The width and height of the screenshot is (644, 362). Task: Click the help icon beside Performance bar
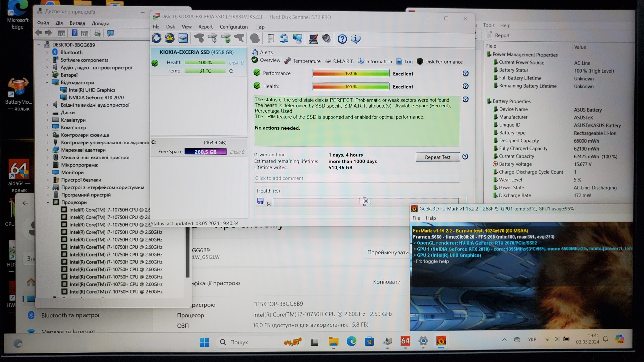pos(465,73)
